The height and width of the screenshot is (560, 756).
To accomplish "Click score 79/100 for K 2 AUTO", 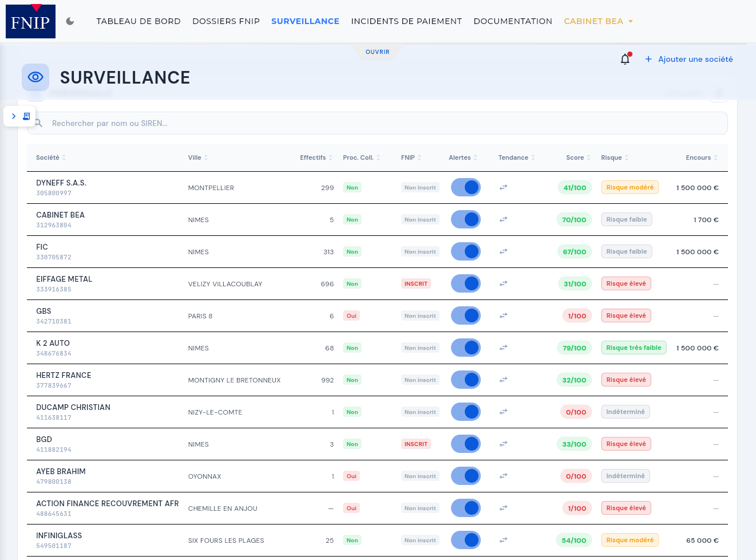I will click(x=574, y=348).
